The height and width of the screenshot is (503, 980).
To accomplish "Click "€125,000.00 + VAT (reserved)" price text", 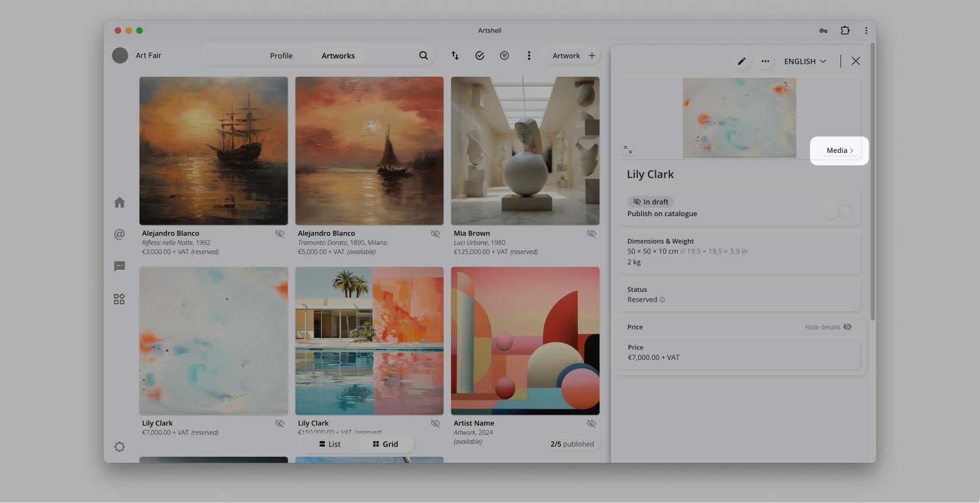I will (x=495, y=251).
